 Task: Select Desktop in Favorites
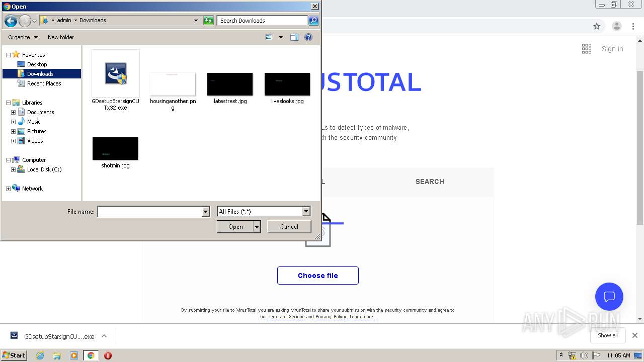pyautogui.click(x=37, y=64)
